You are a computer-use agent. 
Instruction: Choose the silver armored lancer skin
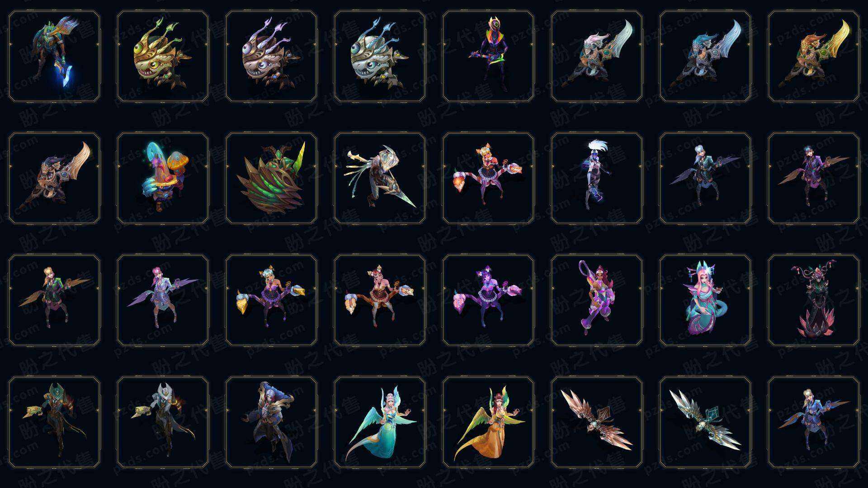pos(380,178)
